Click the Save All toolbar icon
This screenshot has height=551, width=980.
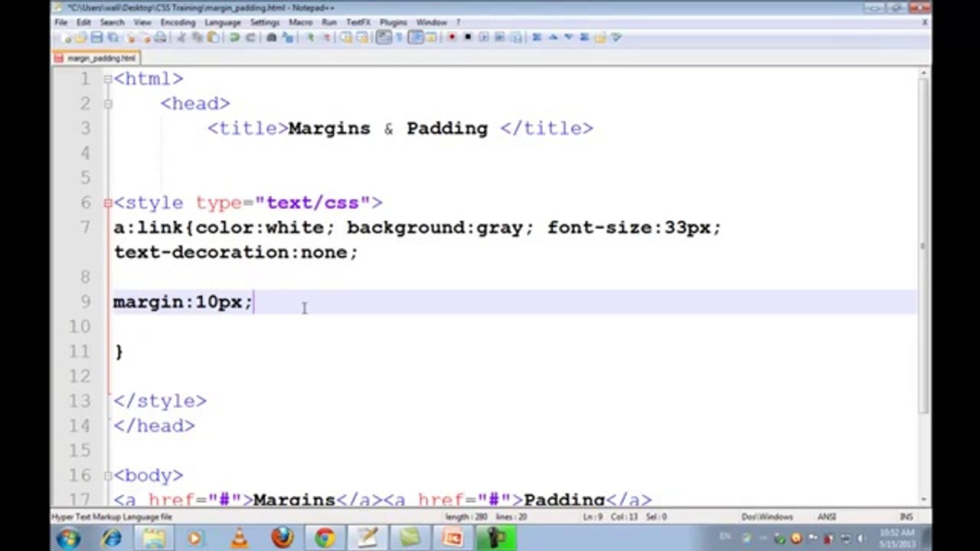113,37
